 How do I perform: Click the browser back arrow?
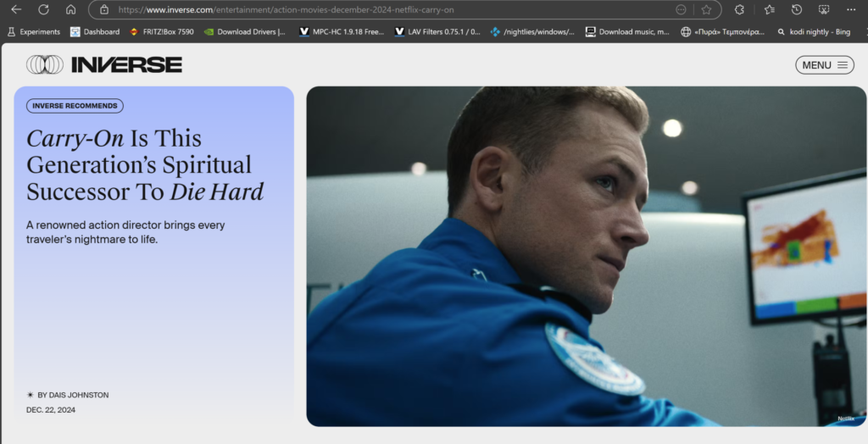point(16,9)
